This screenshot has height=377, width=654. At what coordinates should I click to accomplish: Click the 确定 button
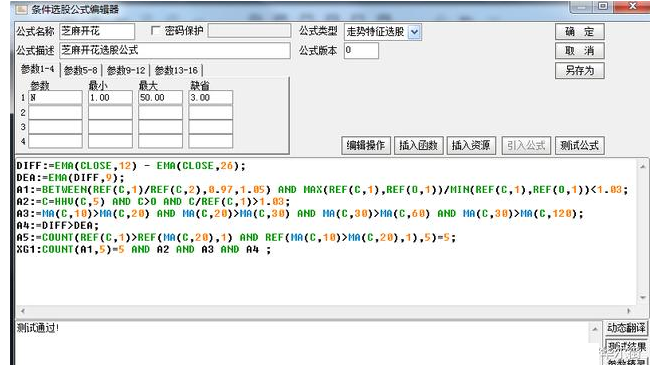click(579, 32)
